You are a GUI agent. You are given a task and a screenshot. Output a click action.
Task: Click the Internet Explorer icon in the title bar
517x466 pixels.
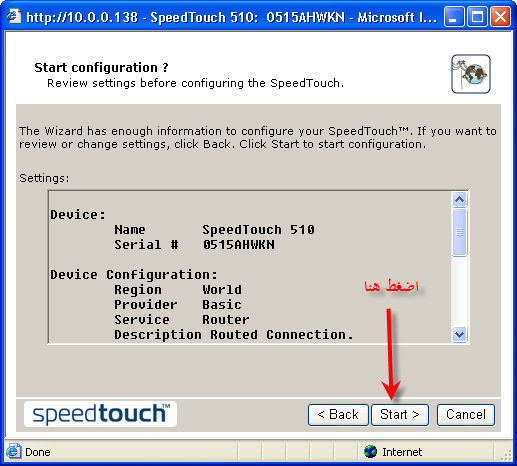14,16
